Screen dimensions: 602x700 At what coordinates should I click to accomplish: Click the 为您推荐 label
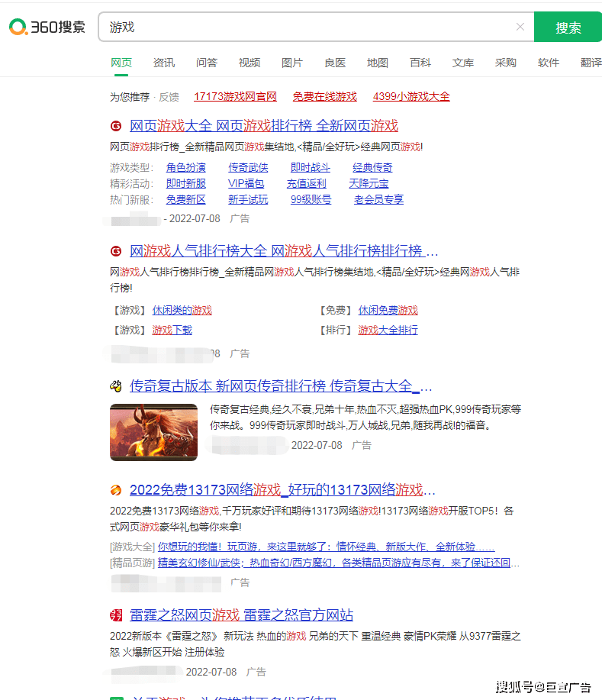click(130, 97)
